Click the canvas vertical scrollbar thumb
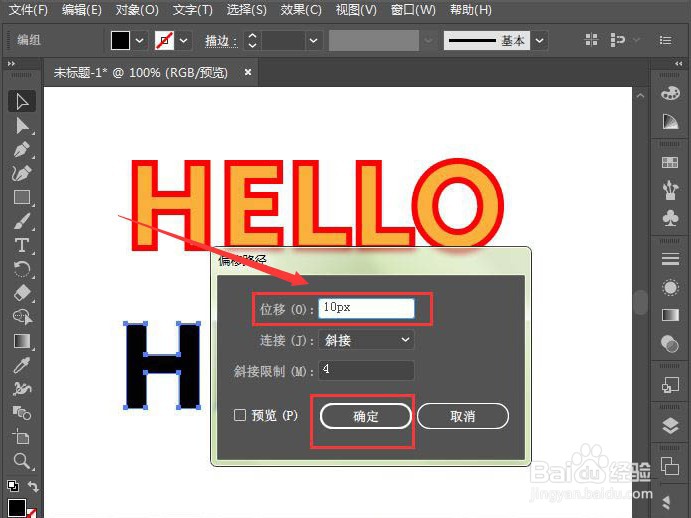 (x=640, y=302)
